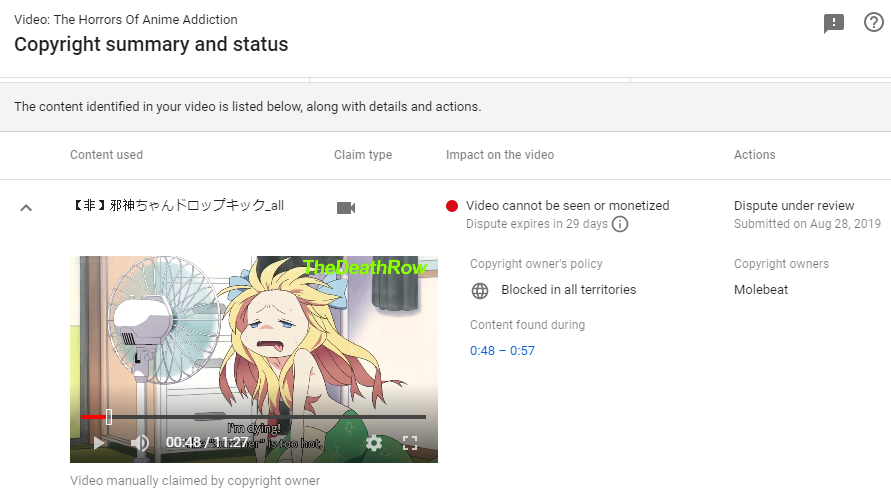Click the Content used column header
Viewport: 891px width, 495px height.
(106, 155)
